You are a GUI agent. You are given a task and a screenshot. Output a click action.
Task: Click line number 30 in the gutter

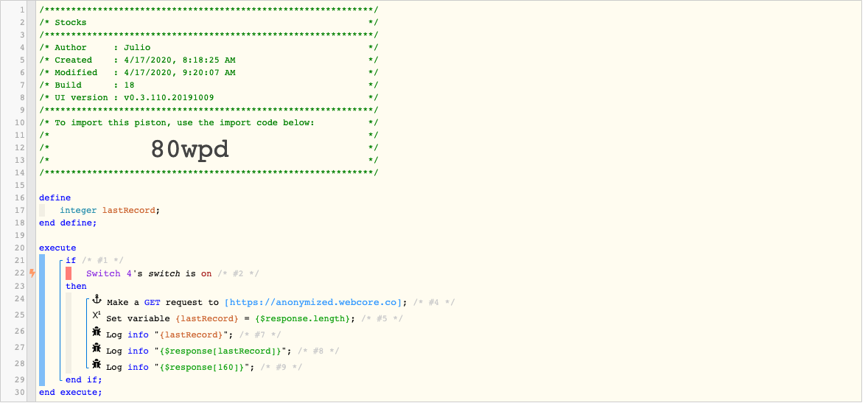coord(21,392)
